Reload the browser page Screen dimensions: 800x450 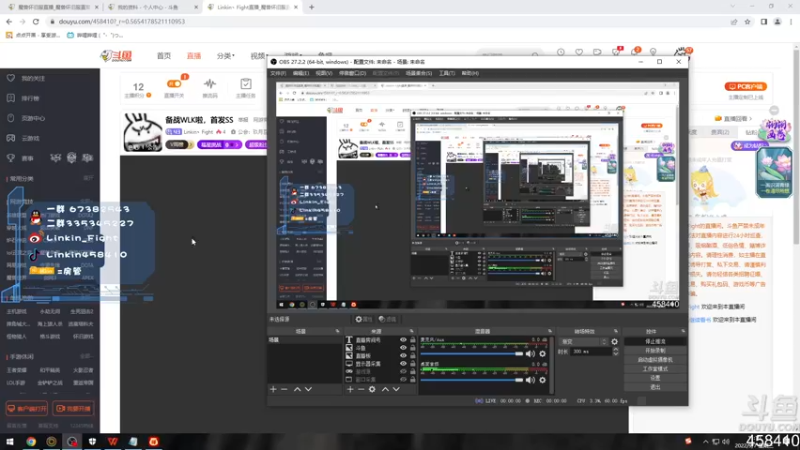[36, 21]
